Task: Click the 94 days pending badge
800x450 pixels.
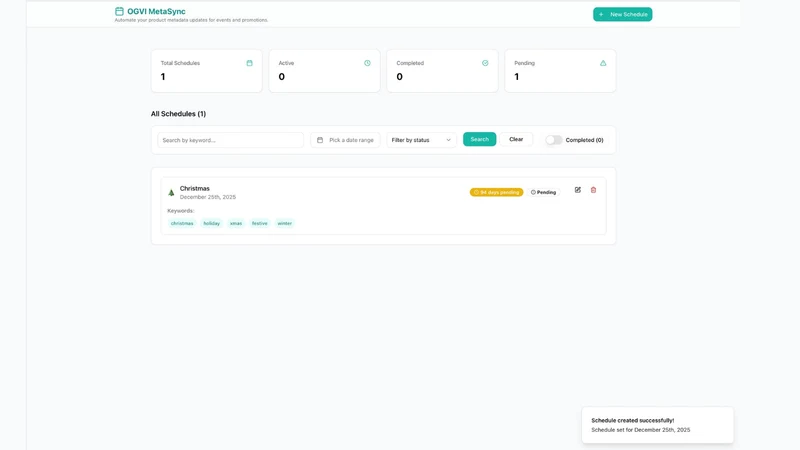Action: coord(496,192)
